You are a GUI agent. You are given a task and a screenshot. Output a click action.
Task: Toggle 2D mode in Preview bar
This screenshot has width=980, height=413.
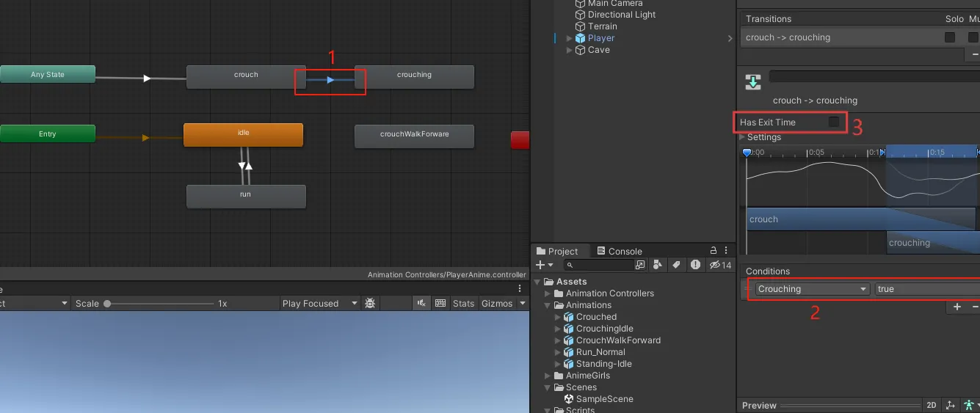[932, 405]
